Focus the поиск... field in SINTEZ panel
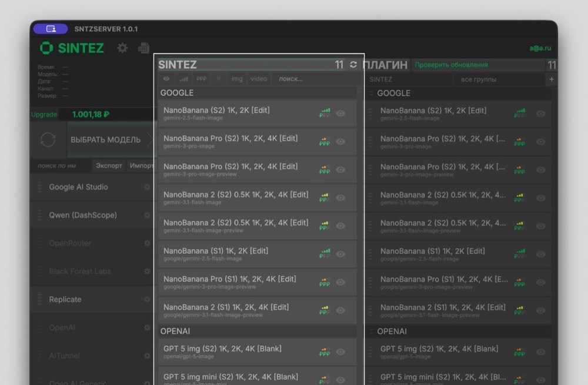This screenshot has height=385, width=588. [315, 79]
